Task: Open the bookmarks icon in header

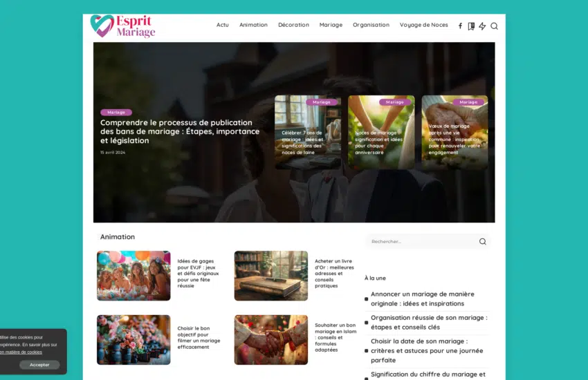Action: pyautogui.click(x=471, y=26)
